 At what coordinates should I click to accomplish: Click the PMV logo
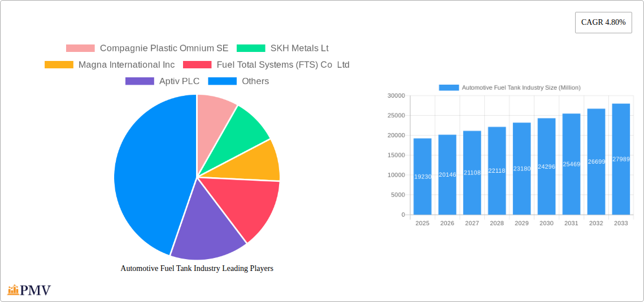pyautogui.click(x=29, y=290)
